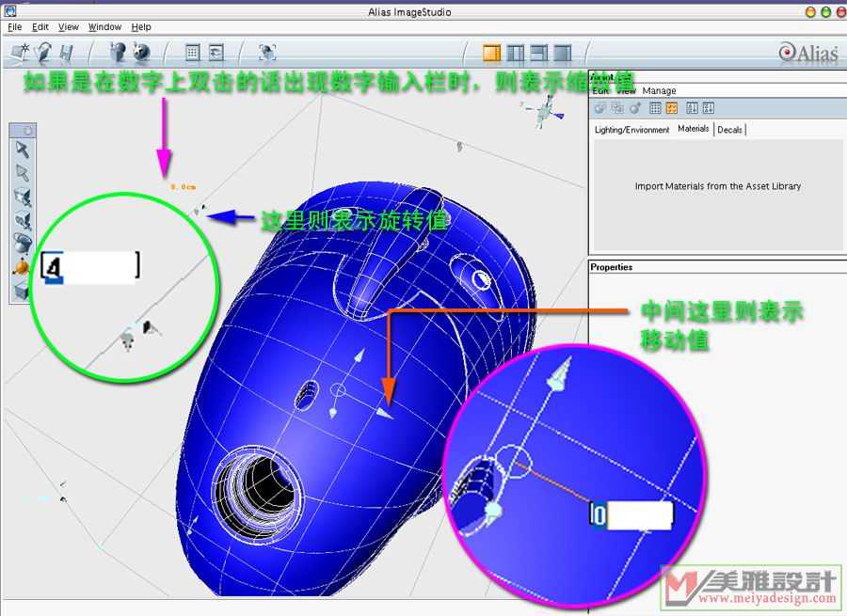Click the Properties panel header
Screen dimensions: 847x616
611,267
